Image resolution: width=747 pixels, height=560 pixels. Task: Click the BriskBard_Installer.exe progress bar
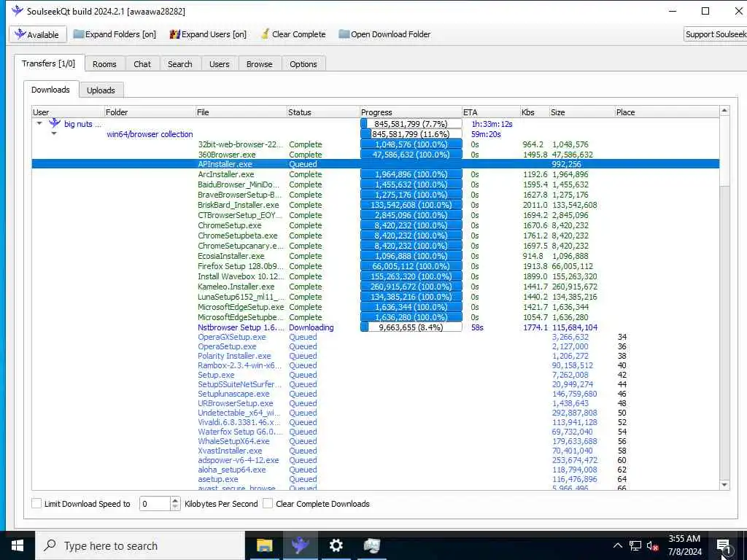point(411,205)
